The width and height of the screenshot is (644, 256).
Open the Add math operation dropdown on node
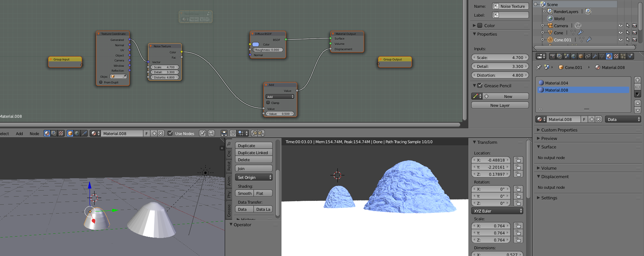pos(280,97)
